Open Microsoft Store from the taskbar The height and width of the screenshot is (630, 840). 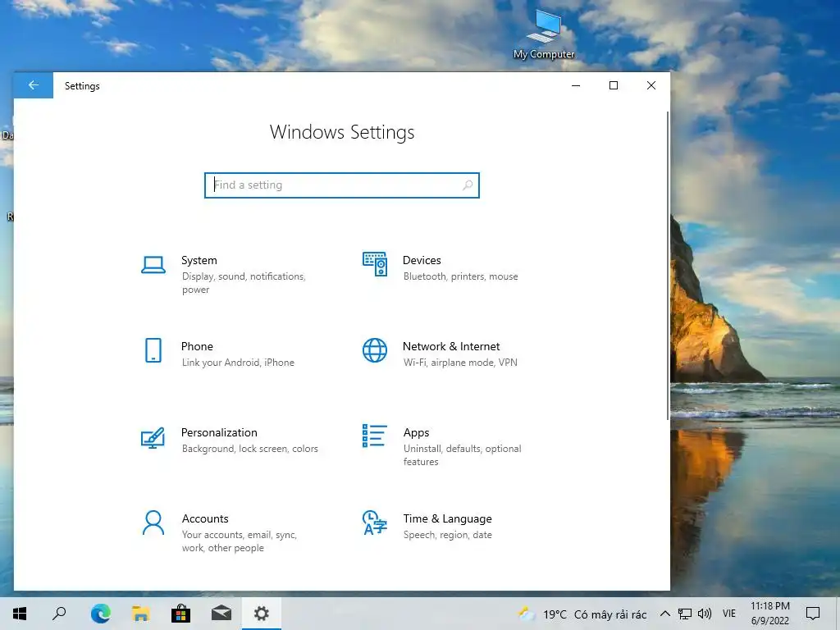(180, 614)
